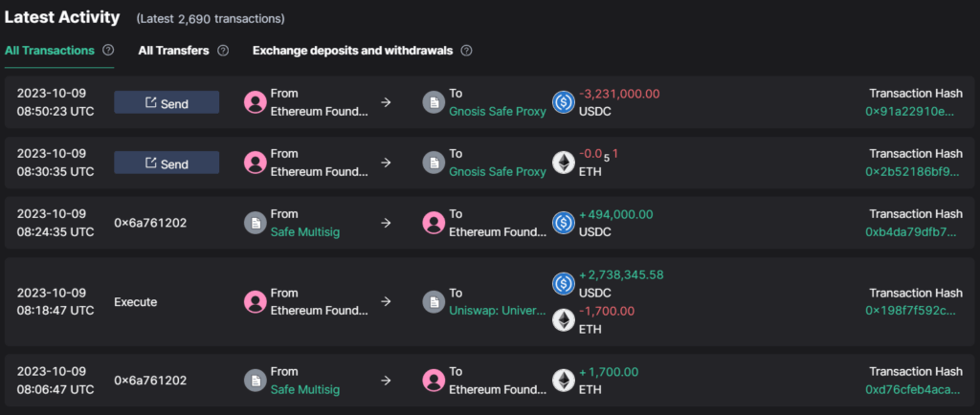Click ETH token icon in 08:30:35 row
The width and height of the screenshot is (980, 415).
tap(564, 163)
